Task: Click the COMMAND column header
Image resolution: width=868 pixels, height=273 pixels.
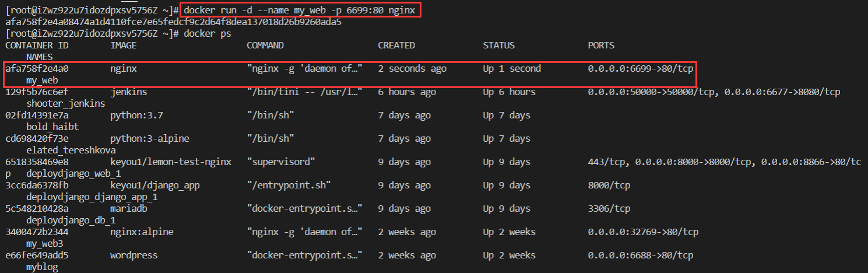Action: (x=265, y=45)
